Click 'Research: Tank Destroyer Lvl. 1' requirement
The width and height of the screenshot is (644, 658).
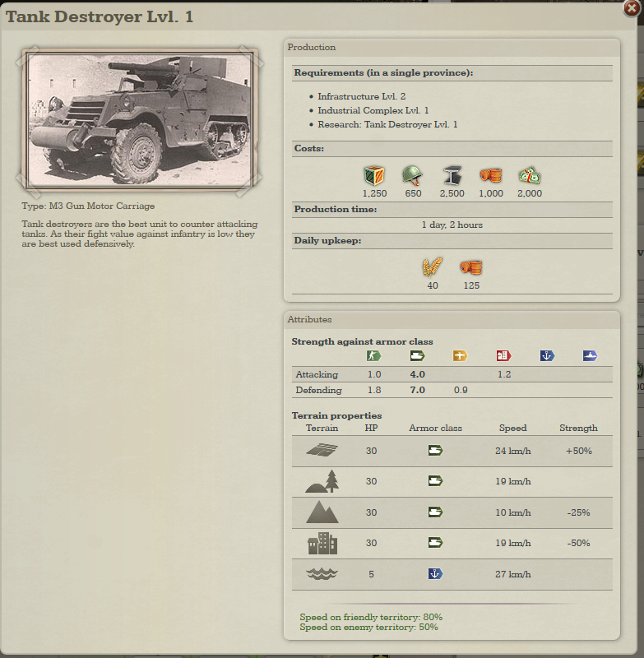(387, 125)
